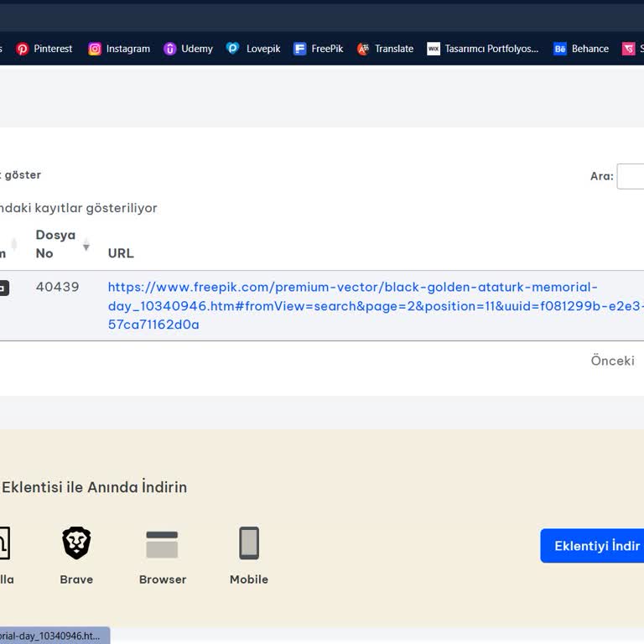644x644 pixels.
Task: Open the freepik.com Ataturk memorial day link
Action: [x=352, y=287]
